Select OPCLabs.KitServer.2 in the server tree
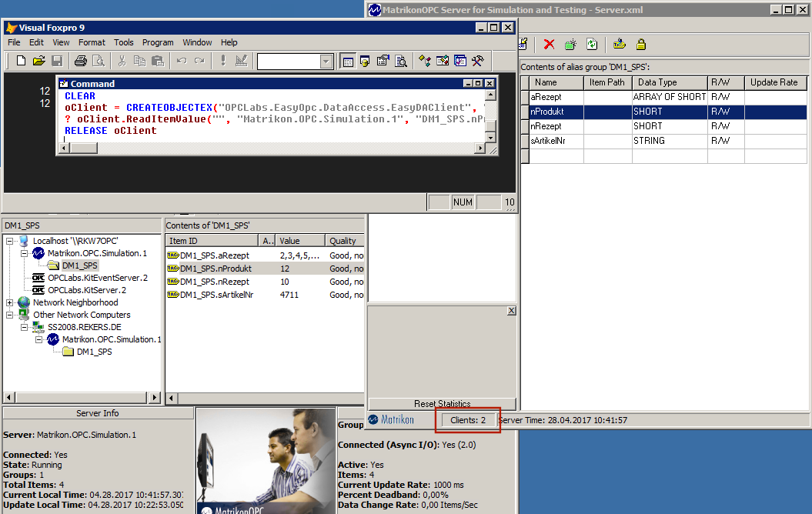Image resolution: width=812 pixels, height=514 pixels. pos(87,290)
